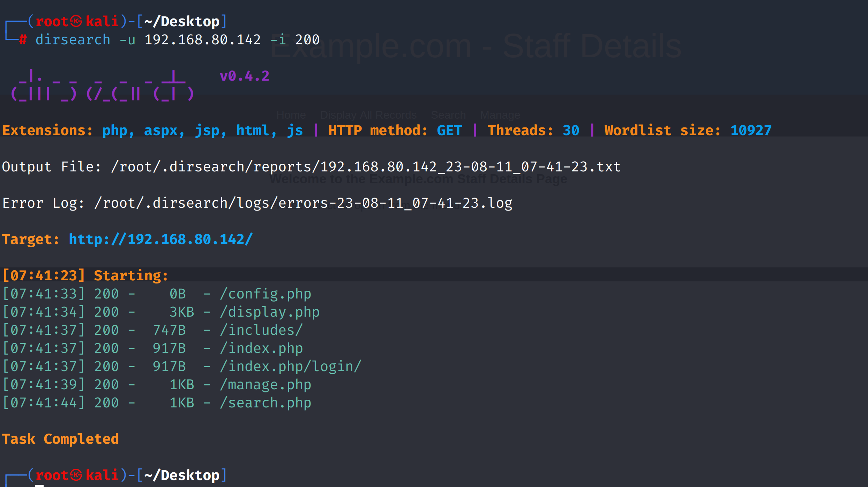Click the dirsearch command text

click(x=73, y=40)
